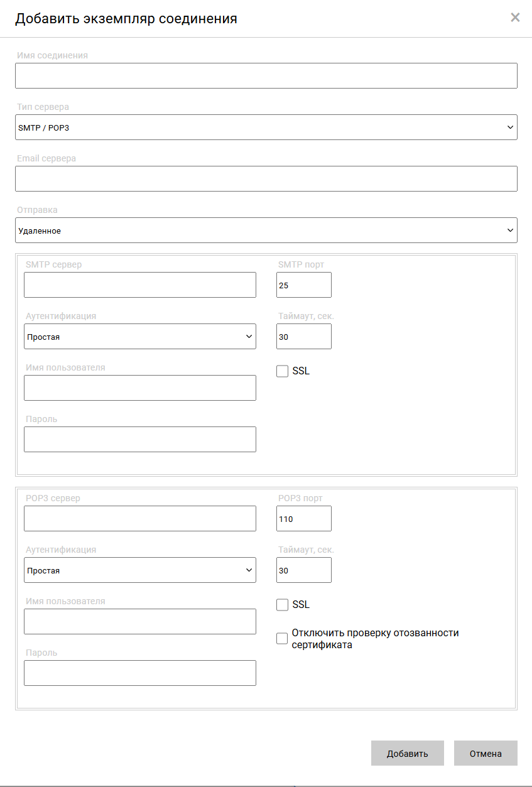This screenshot has height=787, width=532.
Task: Enable SSL for the SMTP connection
Action: (x=282, y=371)
